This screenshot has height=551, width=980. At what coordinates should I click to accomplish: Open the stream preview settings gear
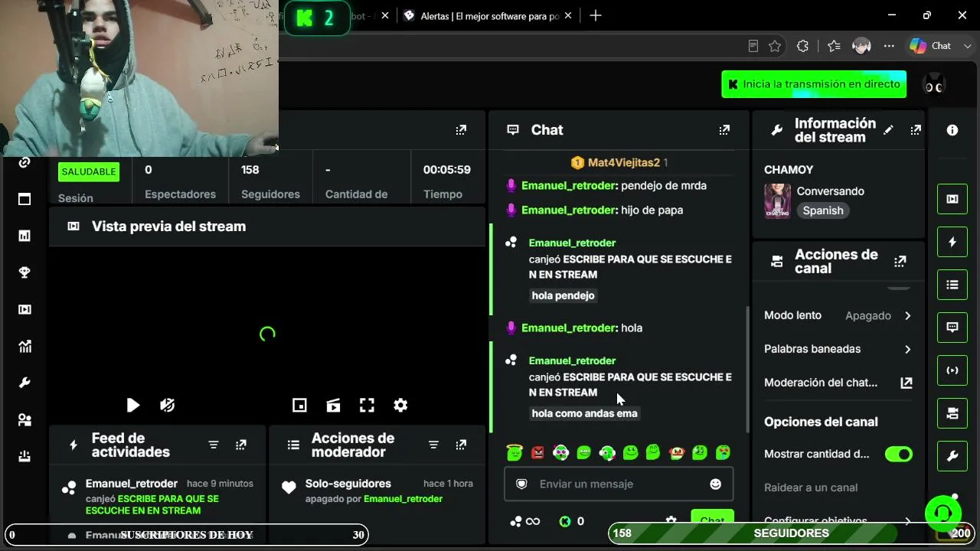[x=400, y=406]
